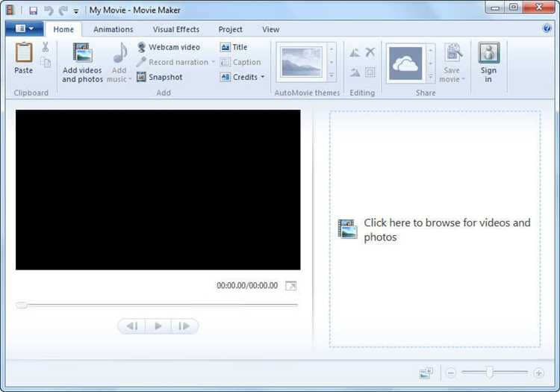The height and width of the screenshot is (392, 560).
Task: Select the AutoMovie theme thumbnail
Action: (x=302, y=63)
